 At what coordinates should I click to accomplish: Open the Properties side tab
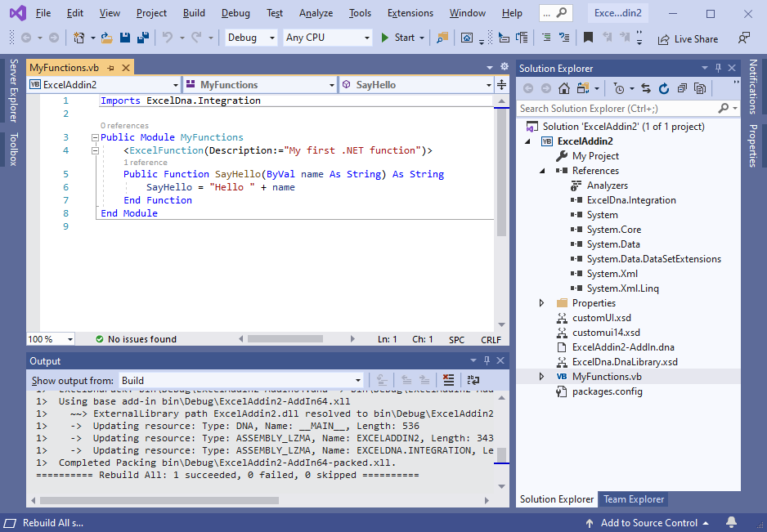pyautogui.click(x=753, y=145)
